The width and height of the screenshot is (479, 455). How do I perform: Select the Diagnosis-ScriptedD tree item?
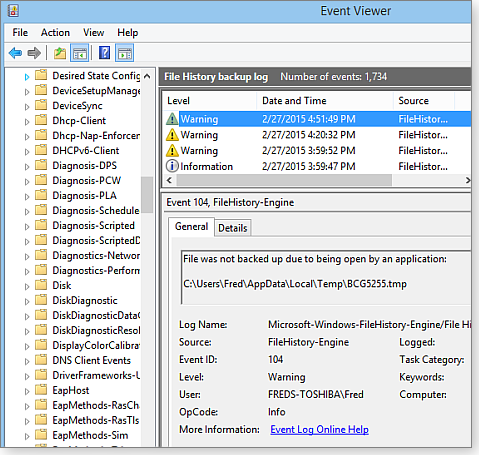click(x=96, y=240)
